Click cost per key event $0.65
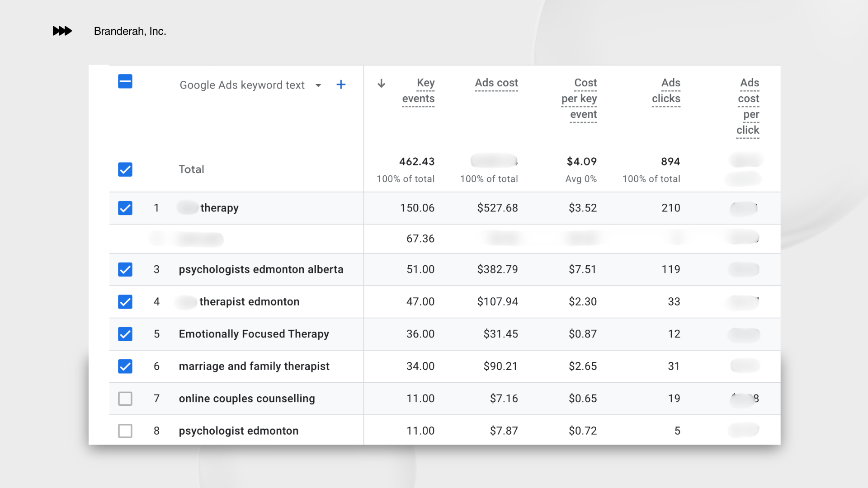The image size is (868, 488). 583,399
